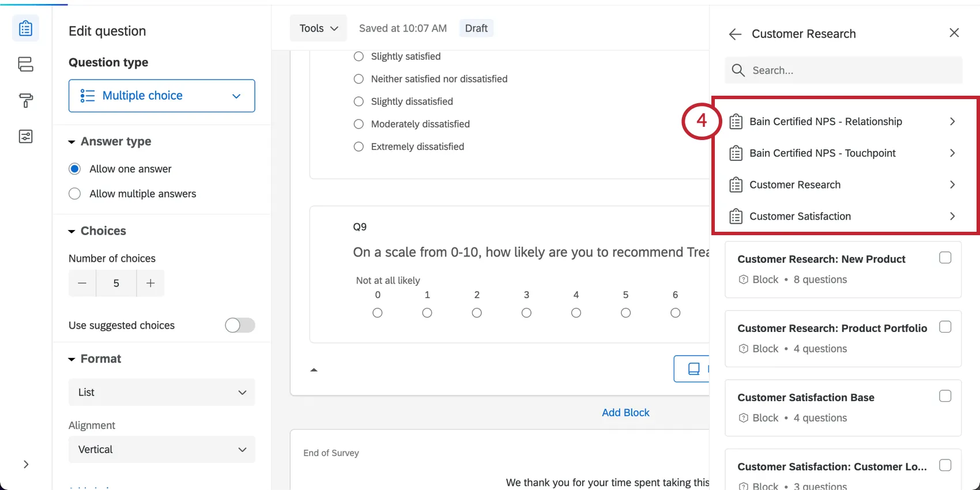Image resolution: width=980 pixels, height=490 pixels.
Task: Open the Survey builder clipboard icon
Action: tap(25, 28)
